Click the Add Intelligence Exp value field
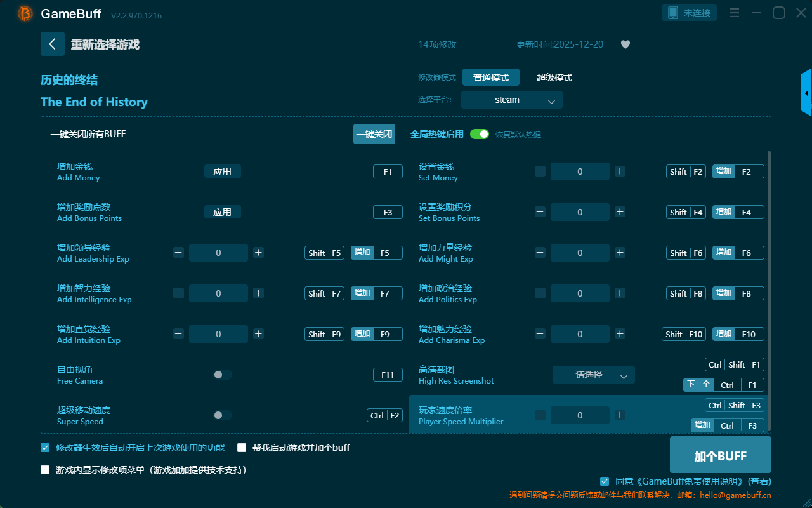This screenshot has height=508, width=812. (x=218, y=293)
